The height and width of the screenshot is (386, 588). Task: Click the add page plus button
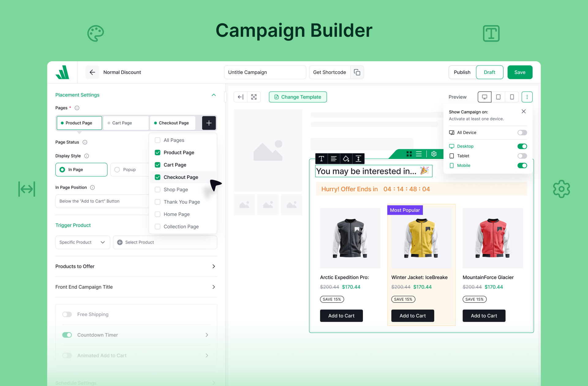tap(209, 123)
